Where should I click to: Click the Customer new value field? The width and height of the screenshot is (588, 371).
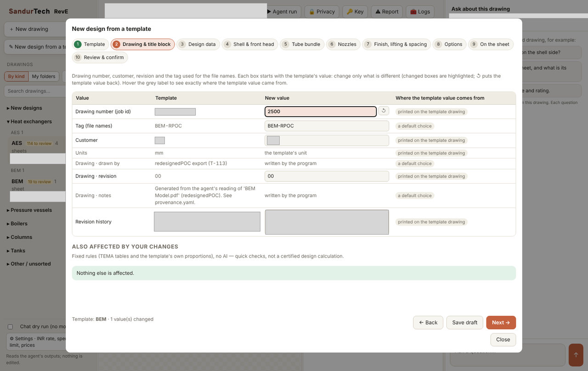(327, 141)
